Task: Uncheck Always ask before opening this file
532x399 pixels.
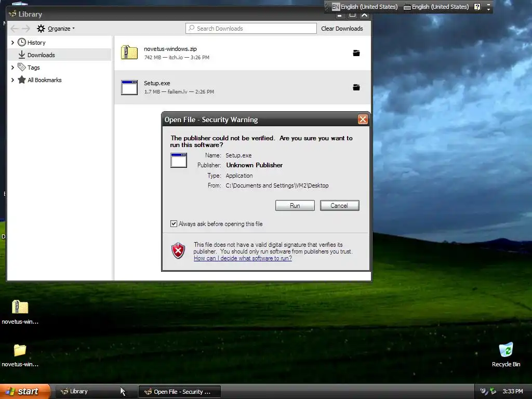Action: (174, 223)
